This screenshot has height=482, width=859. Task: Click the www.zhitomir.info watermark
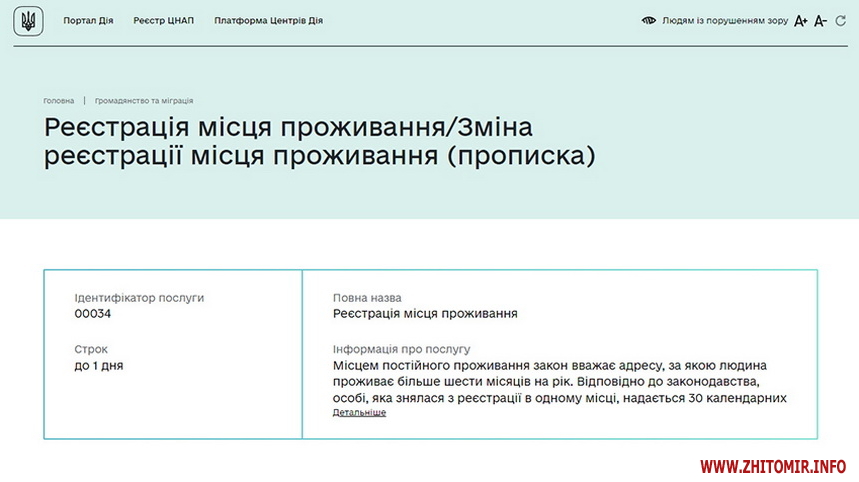pos(772,467)
